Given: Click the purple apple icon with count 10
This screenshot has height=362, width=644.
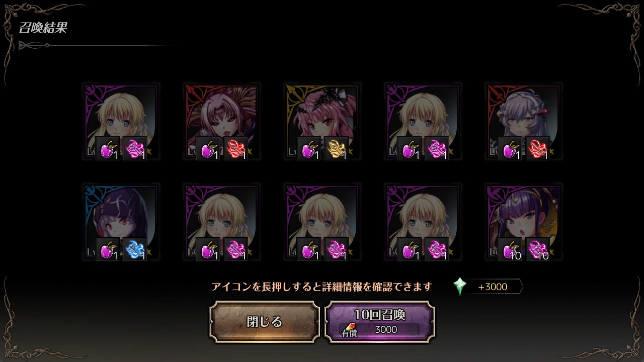Looking at the screenshot, I should [x=510, y=249].
